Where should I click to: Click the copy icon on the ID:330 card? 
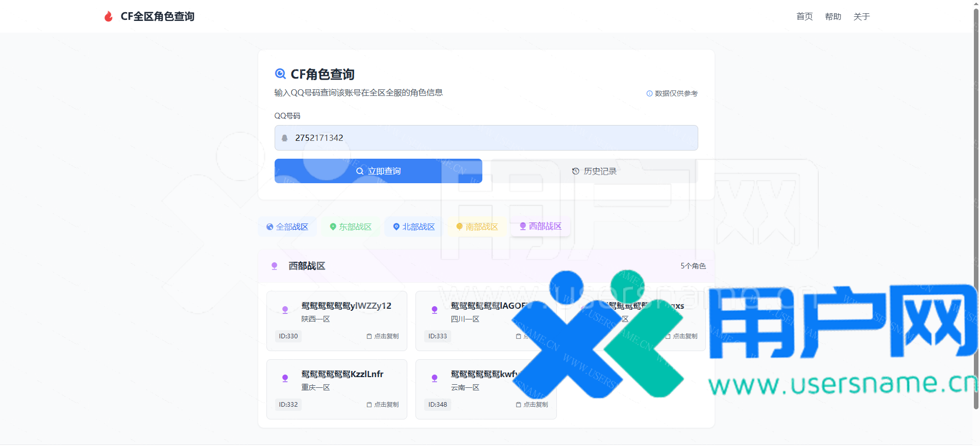tap(369, 336)
